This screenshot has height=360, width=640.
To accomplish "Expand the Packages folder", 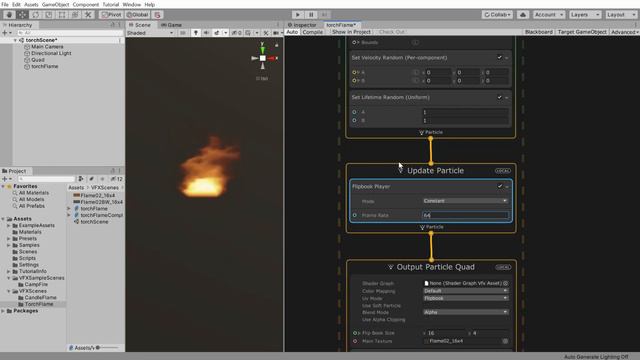I will tap(3, 311).
